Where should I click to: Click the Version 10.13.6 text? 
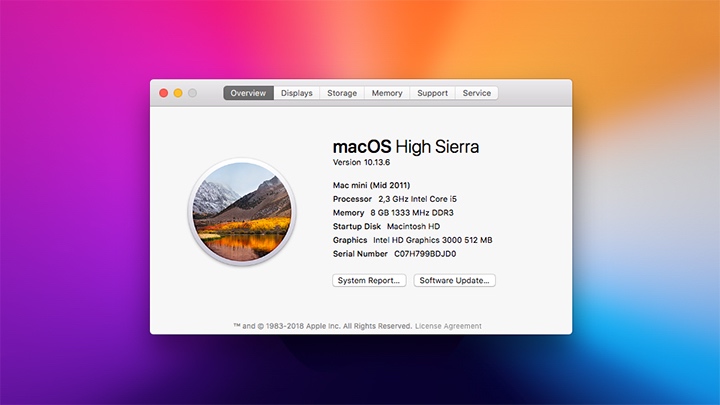[x=362, y=162]
